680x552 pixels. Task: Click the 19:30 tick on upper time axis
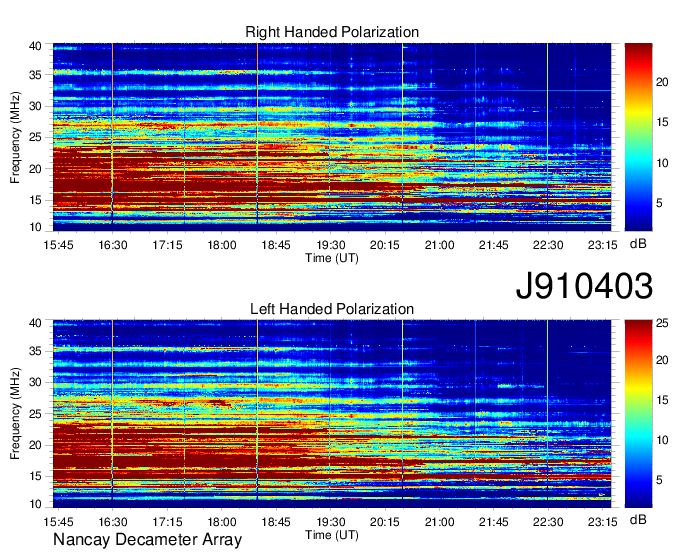[x=330, y=245]
